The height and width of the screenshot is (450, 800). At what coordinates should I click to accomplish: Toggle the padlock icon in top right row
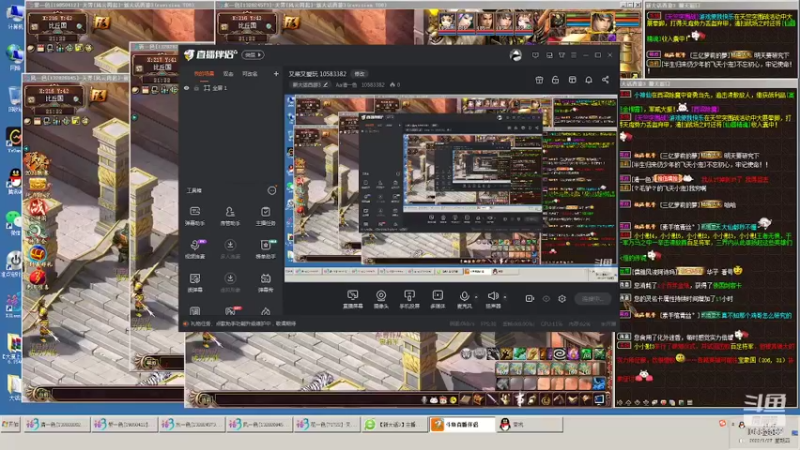pyautogui.click(x=556, y=80)
